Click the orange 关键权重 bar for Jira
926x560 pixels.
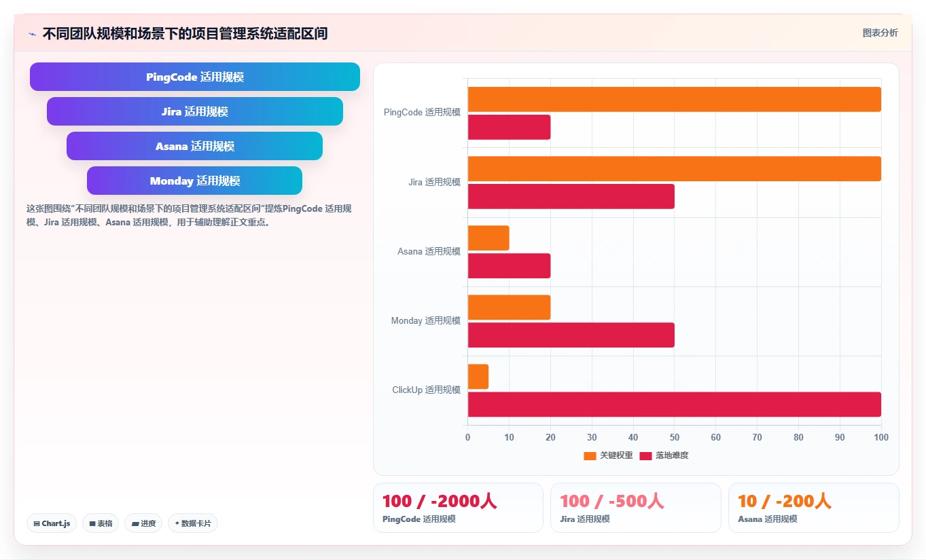pos(674,168)
